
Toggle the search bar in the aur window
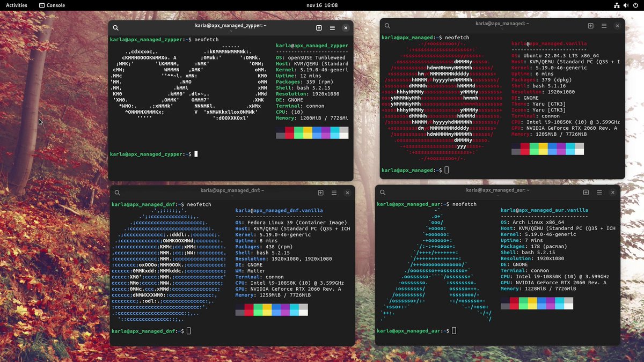[382, 192]
